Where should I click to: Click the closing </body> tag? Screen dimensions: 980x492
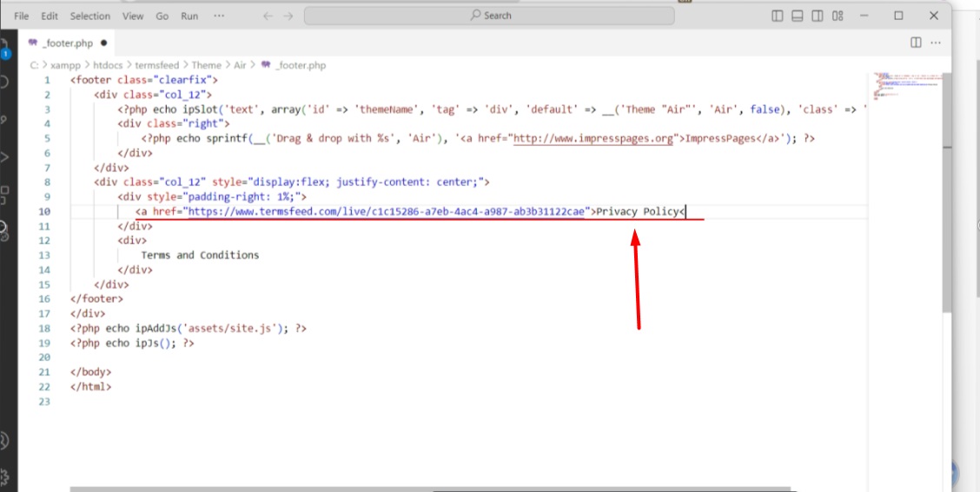pos(90,372)
